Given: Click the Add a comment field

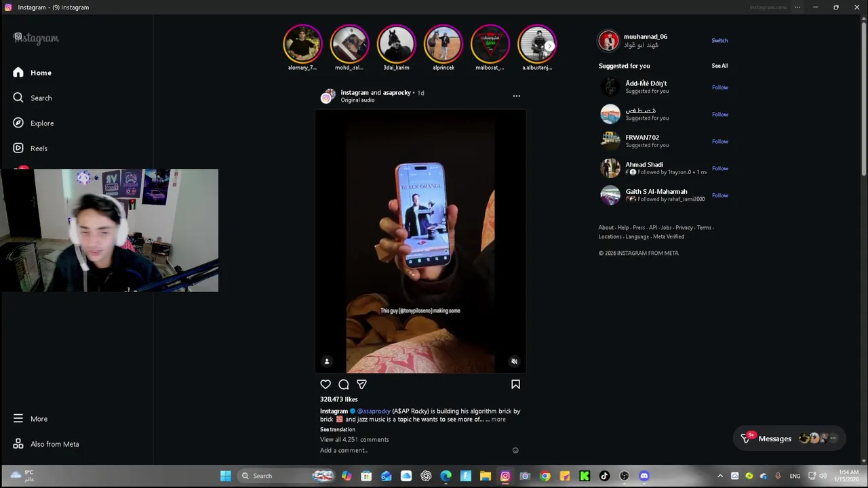Looking at the screenshot, I should (x=414, y=450).
